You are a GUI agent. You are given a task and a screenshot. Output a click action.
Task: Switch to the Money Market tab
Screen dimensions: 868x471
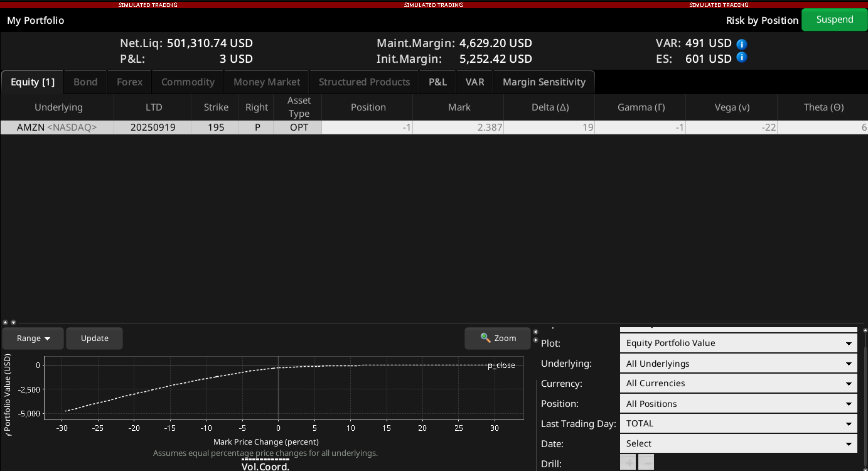pos(267,82)
